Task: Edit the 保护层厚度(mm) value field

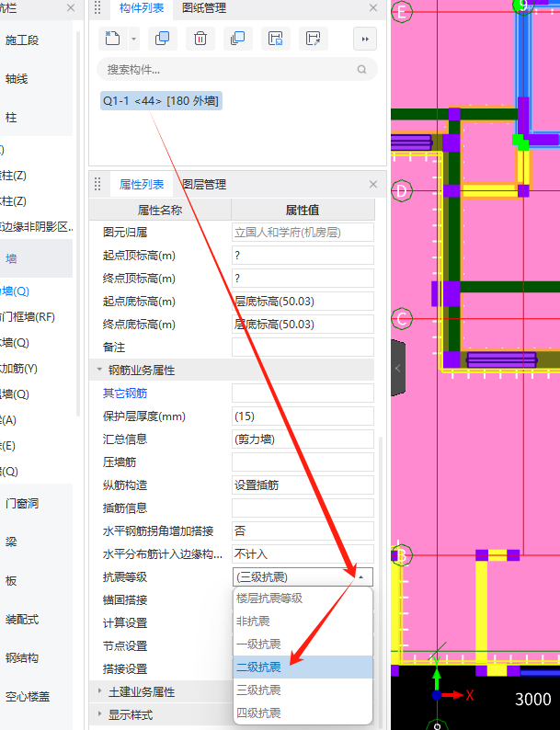Action: (x=303, y=416)
